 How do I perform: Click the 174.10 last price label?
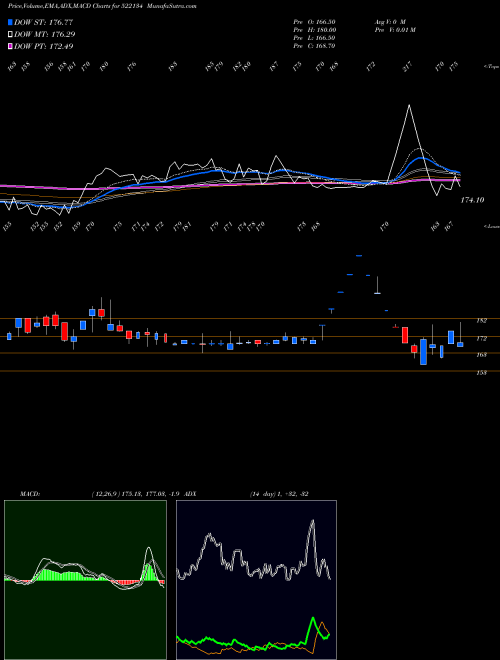point(472,200)
